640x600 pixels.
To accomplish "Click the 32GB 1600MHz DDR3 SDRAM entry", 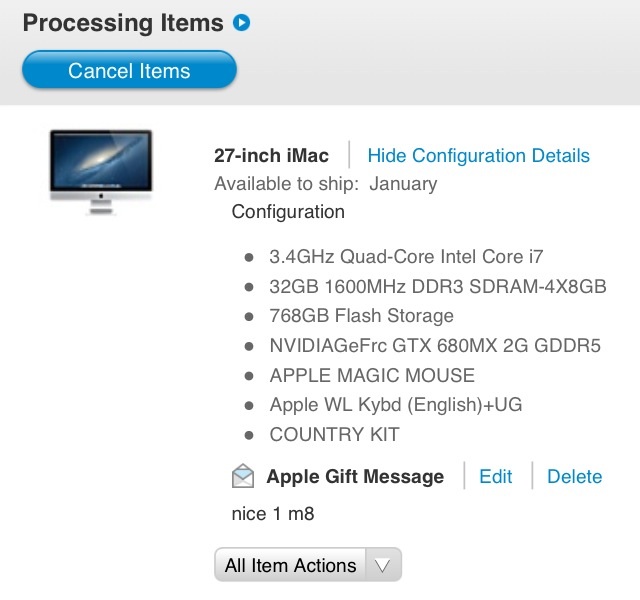I will (x=438, y=287).
